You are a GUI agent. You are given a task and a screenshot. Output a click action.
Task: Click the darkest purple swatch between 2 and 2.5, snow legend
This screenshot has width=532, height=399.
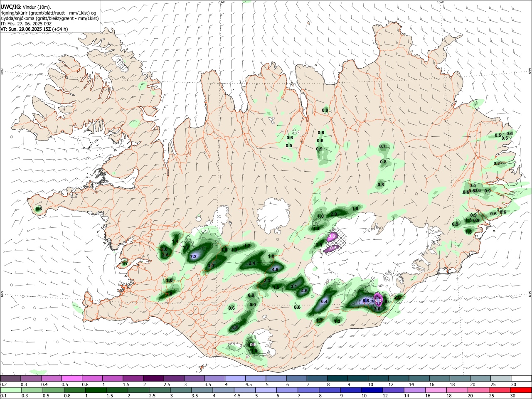coord(153,378)
